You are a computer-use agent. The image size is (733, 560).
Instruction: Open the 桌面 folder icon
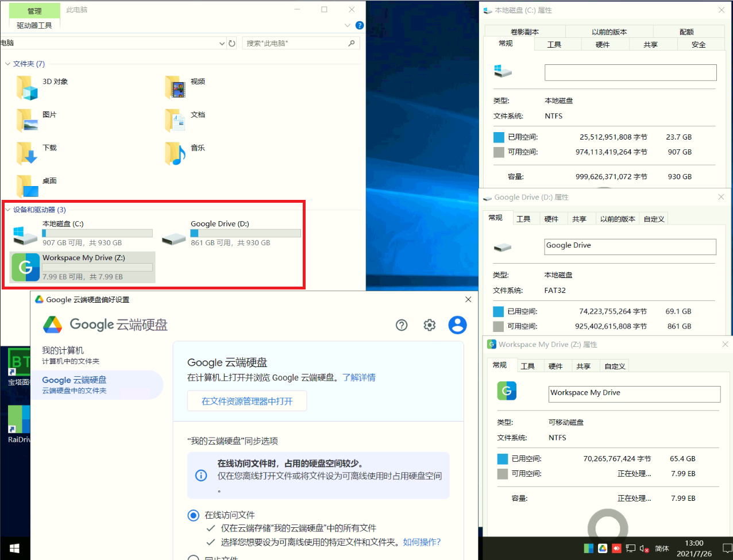click(x=27, y=186)
